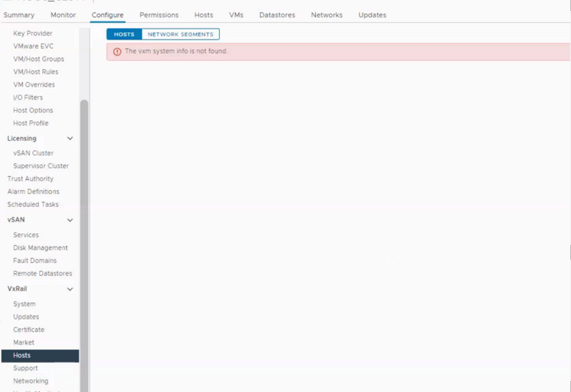Open the top Updates tab

click(x=372, y=15)
